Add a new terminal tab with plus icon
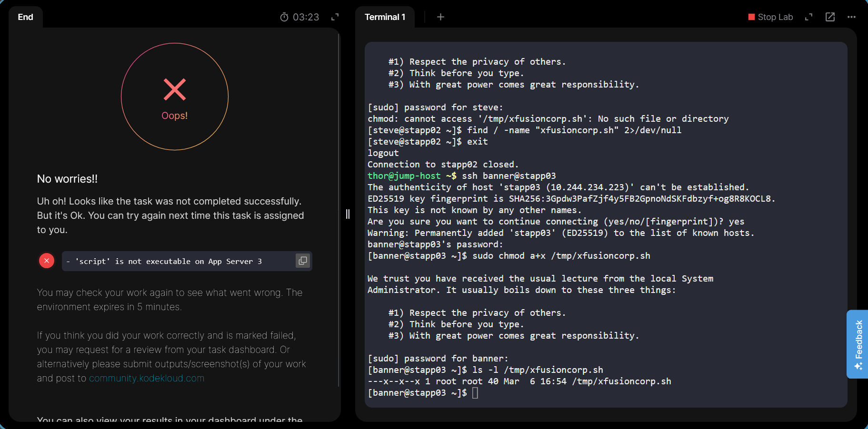 tap(440, 17)
